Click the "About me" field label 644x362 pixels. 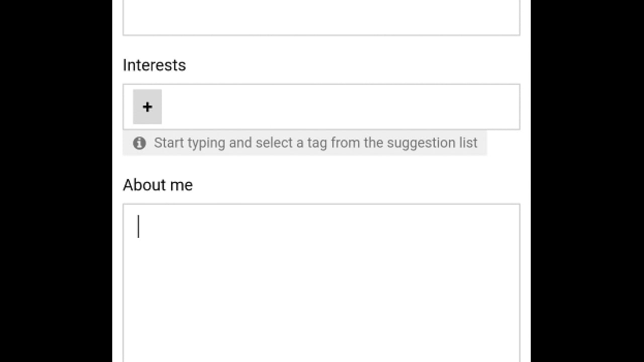pos(157,185)
